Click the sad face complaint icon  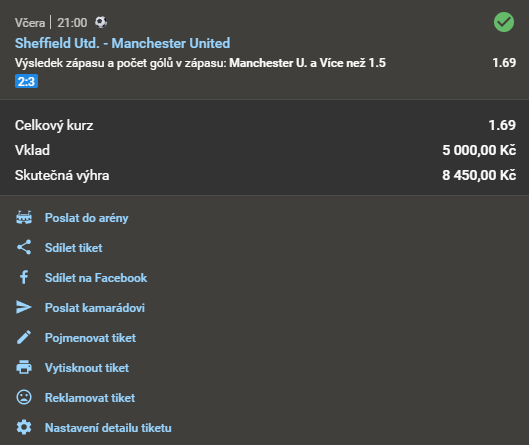pos(24,397)
